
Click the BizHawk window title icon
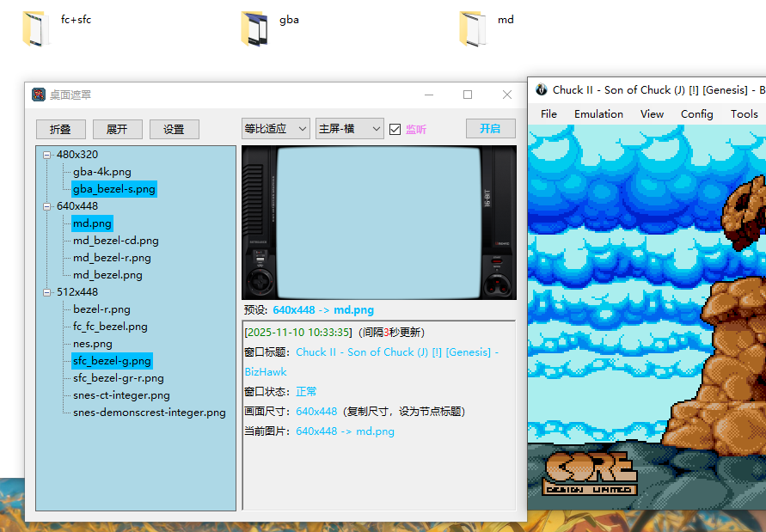coord(542,89)
